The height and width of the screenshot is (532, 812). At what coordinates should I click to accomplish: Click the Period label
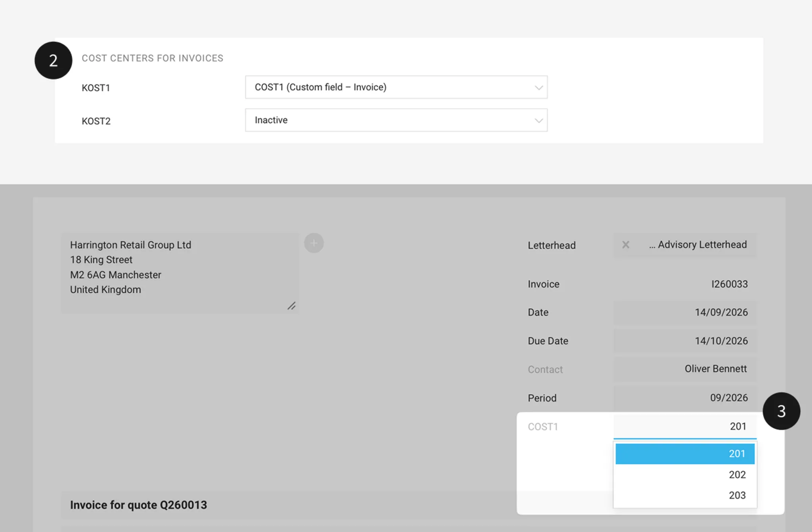coord(542,398)
